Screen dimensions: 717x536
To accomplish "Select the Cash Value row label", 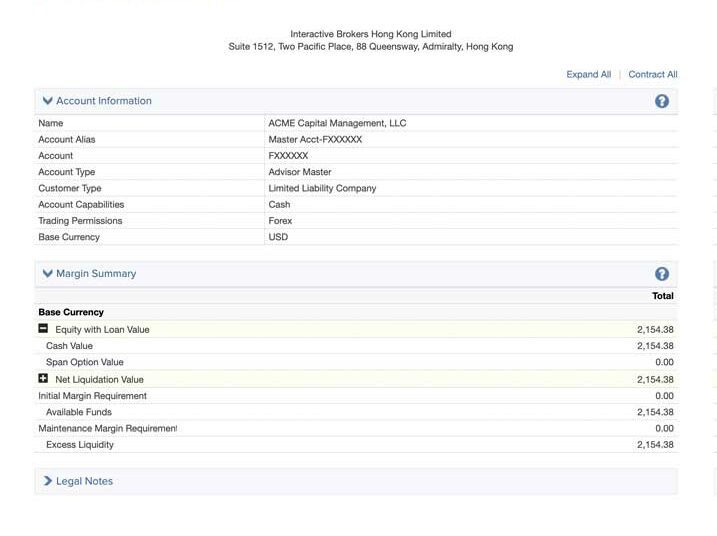I will tap(69, 346).
